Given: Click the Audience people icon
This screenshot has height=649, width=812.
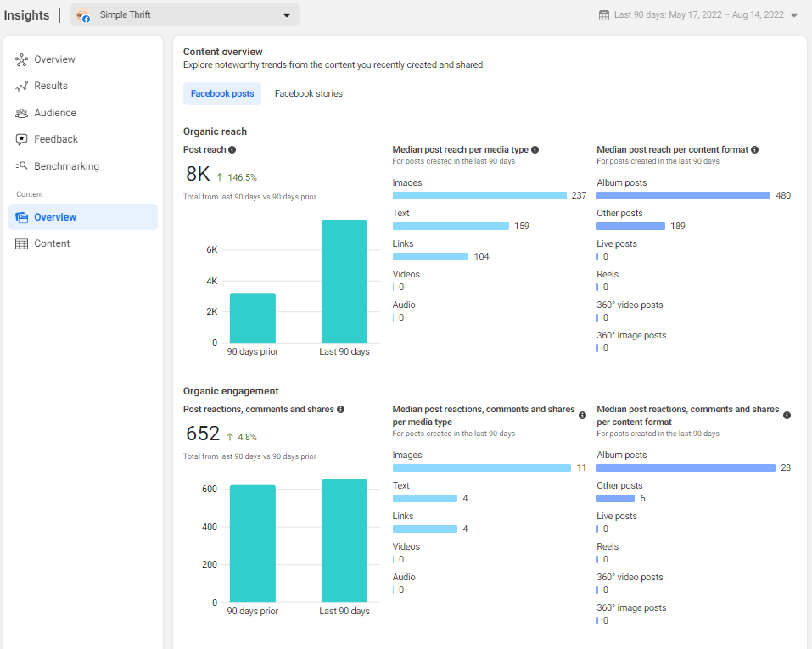Looking at the screenshot, I should 21,113.
